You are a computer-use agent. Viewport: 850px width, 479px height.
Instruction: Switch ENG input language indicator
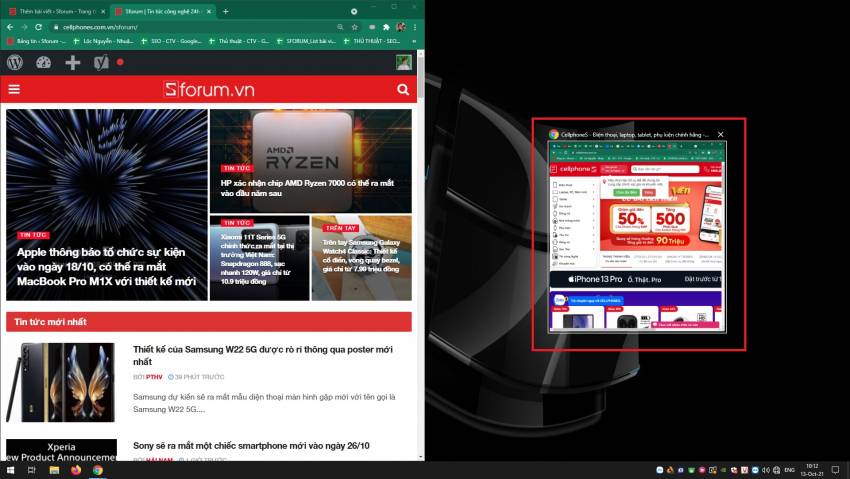coord(789,470)
